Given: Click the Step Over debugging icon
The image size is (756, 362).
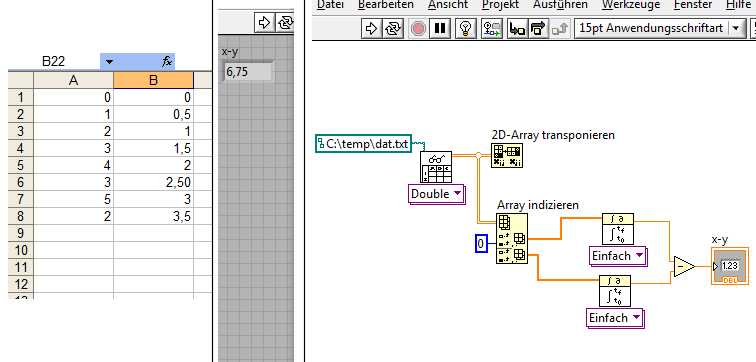Looking at the screenshot, I should 538,28.
